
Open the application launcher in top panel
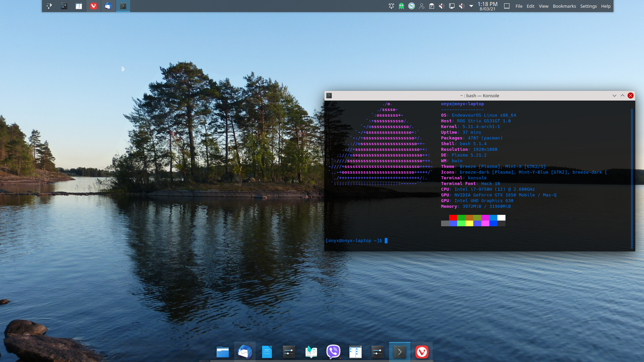(49, 6)
